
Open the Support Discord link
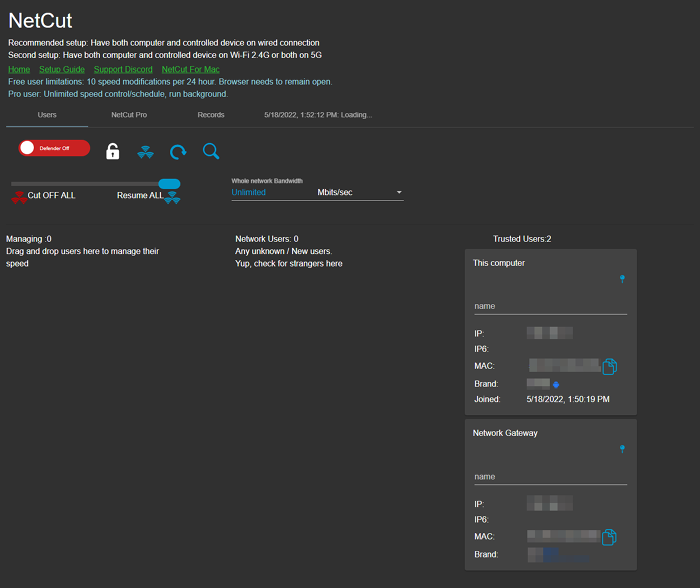pos(123,69)
